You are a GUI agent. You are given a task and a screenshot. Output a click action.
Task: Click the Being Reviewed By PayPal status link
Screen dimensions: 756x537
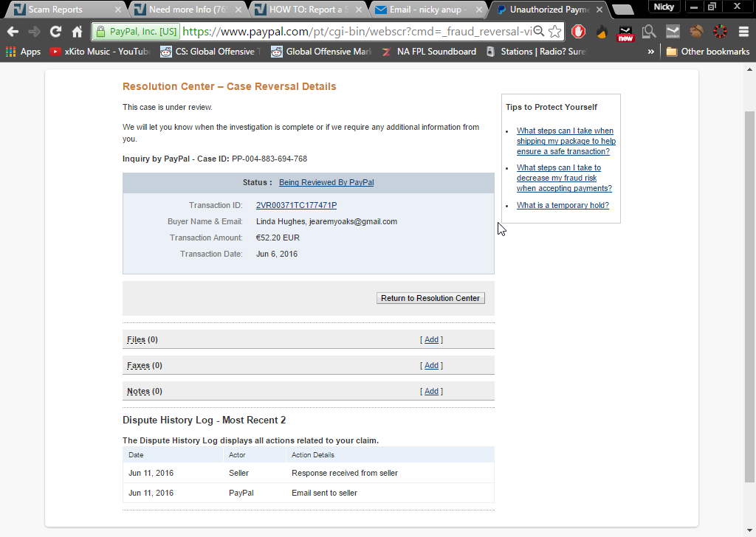pyautogui.click(x=326, y=182)
